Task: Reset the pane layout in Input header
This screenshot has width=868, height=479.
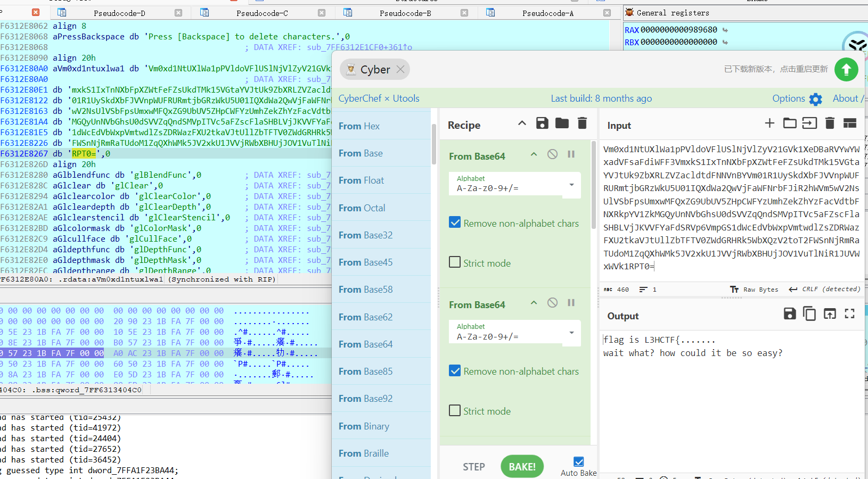Action: point(850,123)
